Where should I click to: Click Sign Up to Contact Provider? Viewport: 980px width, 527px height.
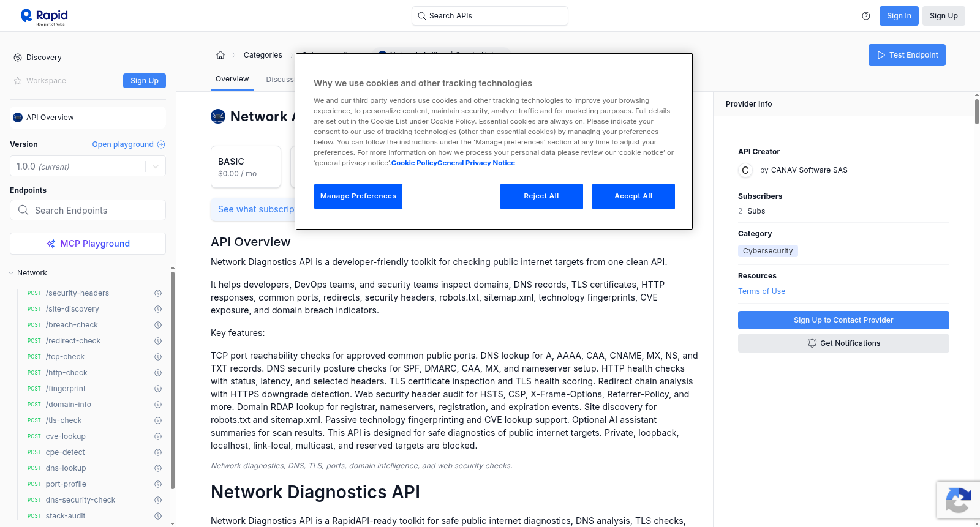click(843, 320)
